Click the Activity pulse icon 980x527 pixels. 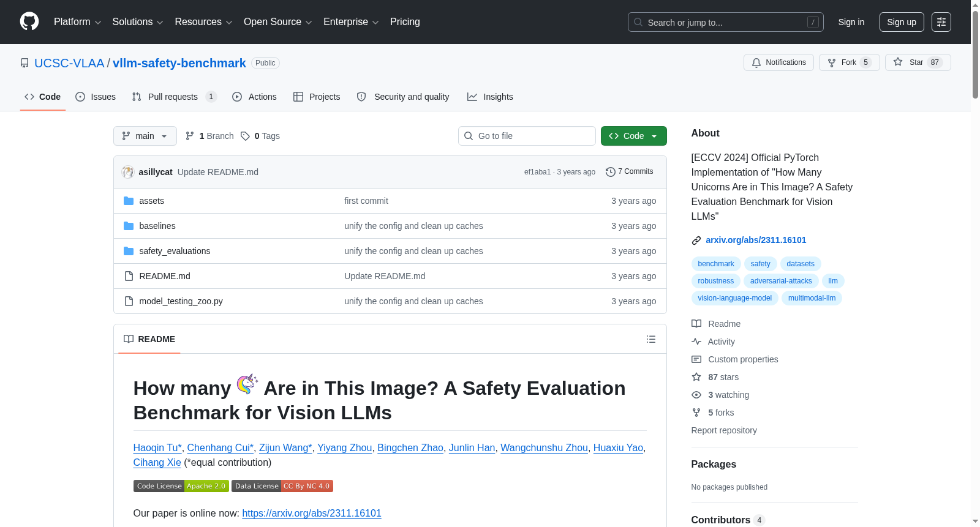696,342
